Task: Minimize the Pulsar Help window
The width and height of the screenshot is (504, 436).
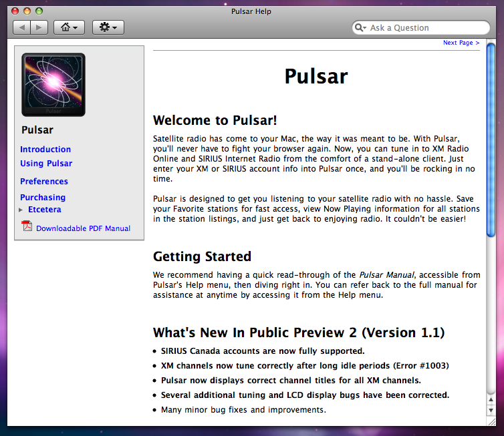Action: (x=27, y=11)
